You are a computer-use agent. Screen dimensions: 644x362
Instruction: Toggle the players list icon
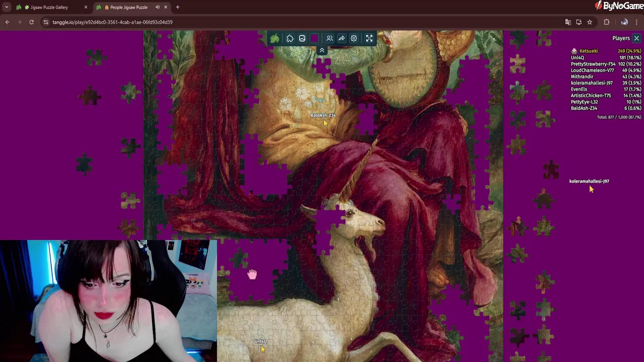(x=330, y=38)
